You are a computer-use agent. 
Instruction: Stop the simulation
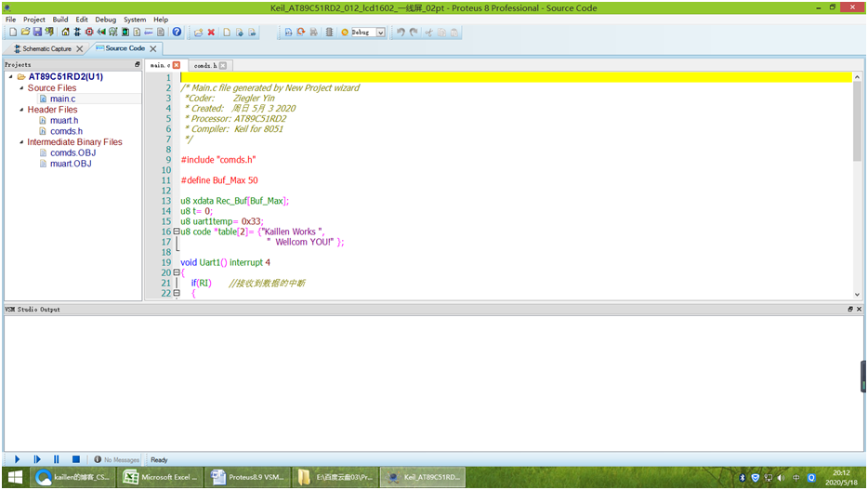pyautogui.click(x=76, y=459)
